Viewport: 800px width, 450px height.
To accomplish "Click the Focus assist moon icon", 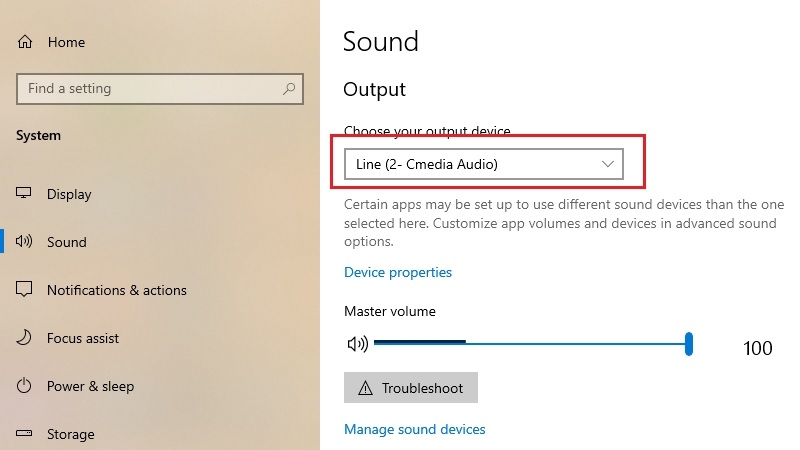I will [x=23, y=337].
